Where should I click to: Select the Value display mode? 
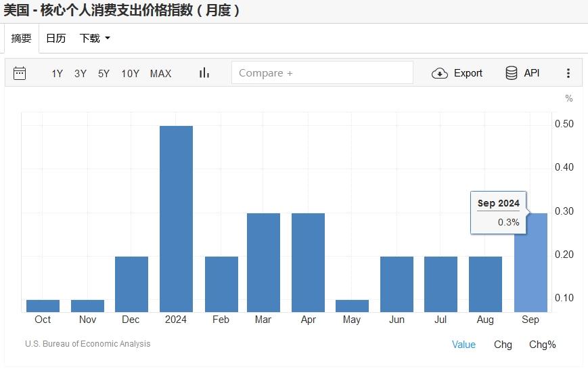pos(463,345)
